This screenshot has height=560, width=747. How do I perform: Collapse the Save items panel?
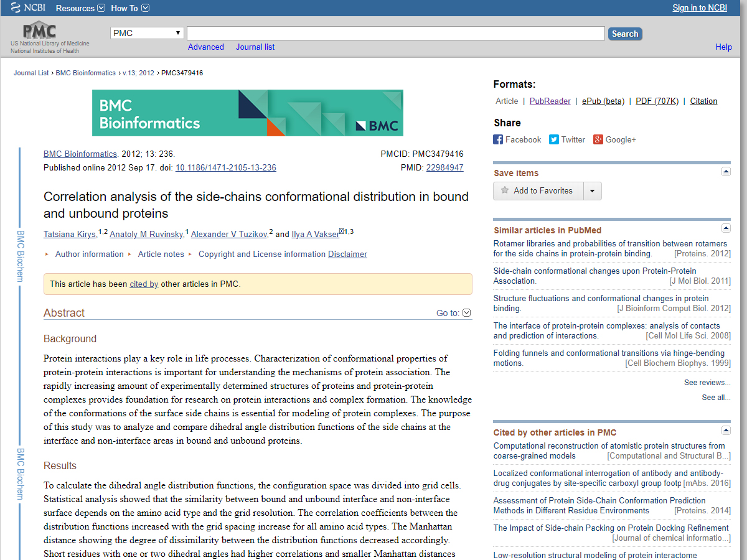pos(726,172)
